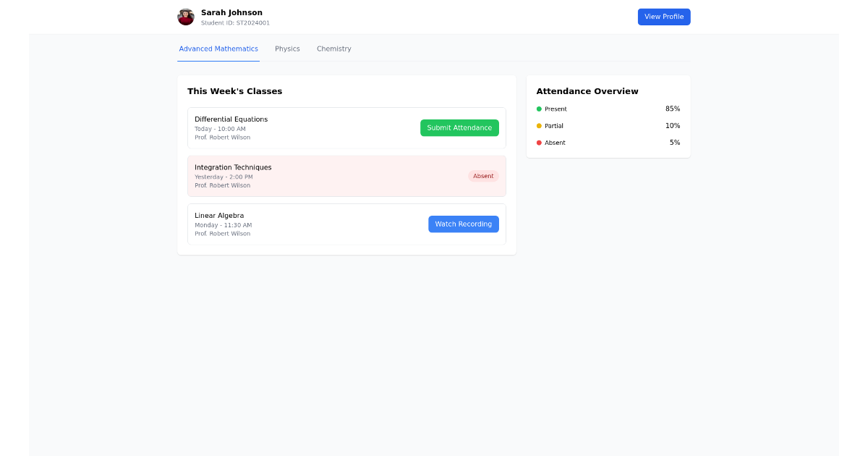Select the Advanced Mathematics tab
This screenshot has width=868, height=456.
[x=218, y=48]
